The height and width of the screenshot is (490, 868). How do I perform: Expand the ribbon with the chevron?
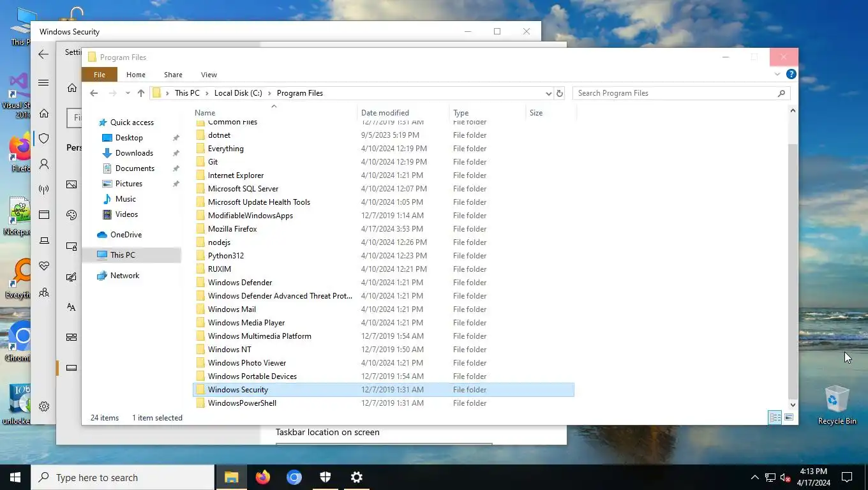[x=777, y=75]
